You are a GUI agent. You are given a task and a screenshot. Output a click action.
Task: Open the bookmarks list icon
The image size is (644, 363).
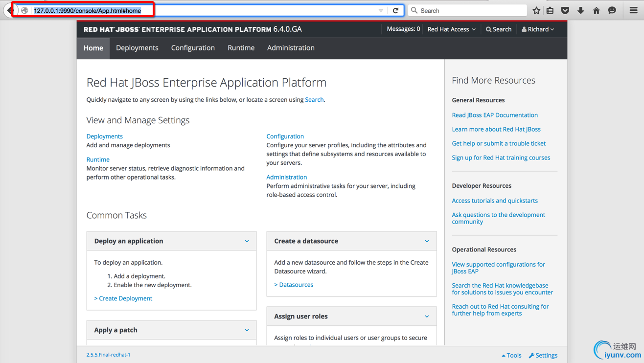pyautogui.click(x=550, y=10)
